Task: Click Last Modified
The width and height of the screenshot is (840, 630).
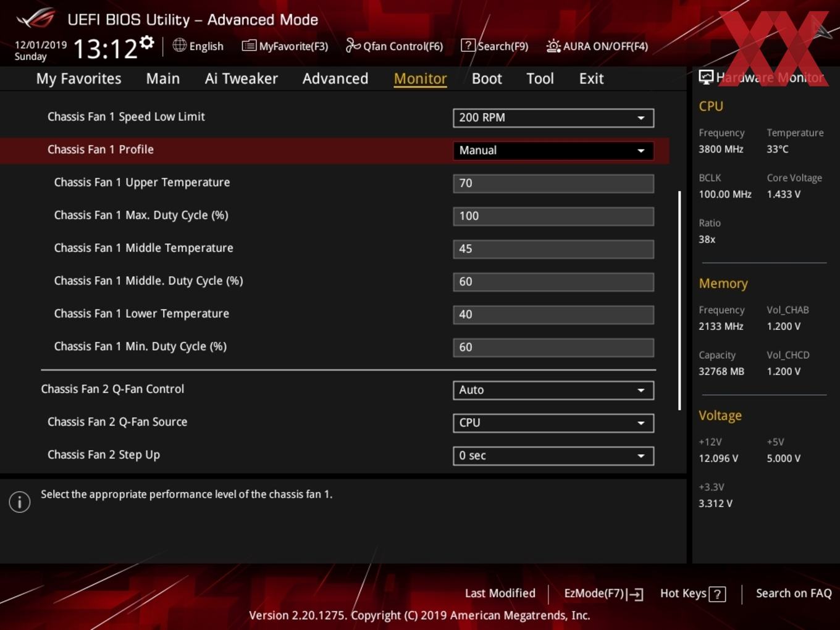Action: (x=500, y=593)
